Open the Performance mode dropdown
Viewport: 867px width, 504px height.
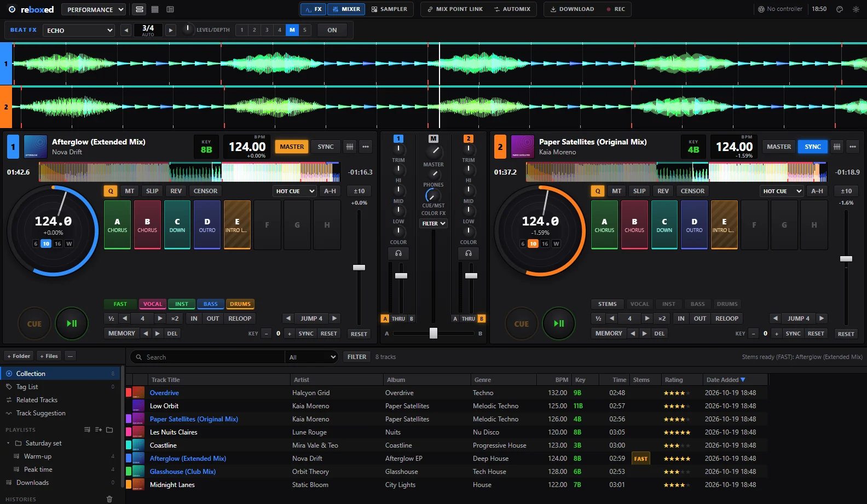click(94, 9)
